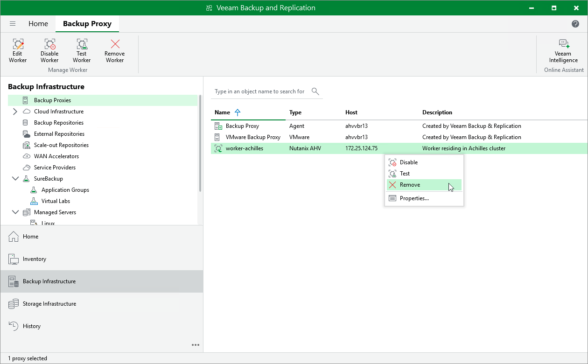Viewport: 588px width, 364px height.
Task: Click the 172.25.124.75 host cell
Action: click(361, 148)
